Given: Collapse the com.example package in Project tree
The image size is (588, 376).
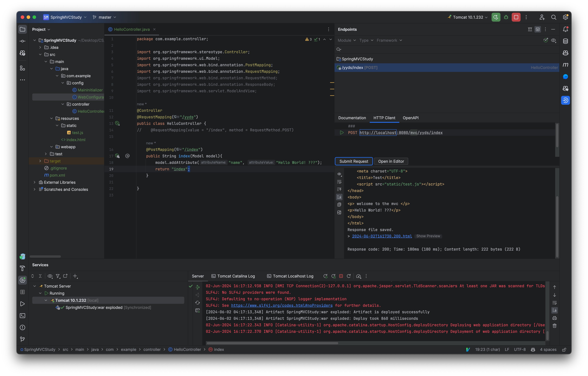Looking at the screenshot, I should 57,76.
